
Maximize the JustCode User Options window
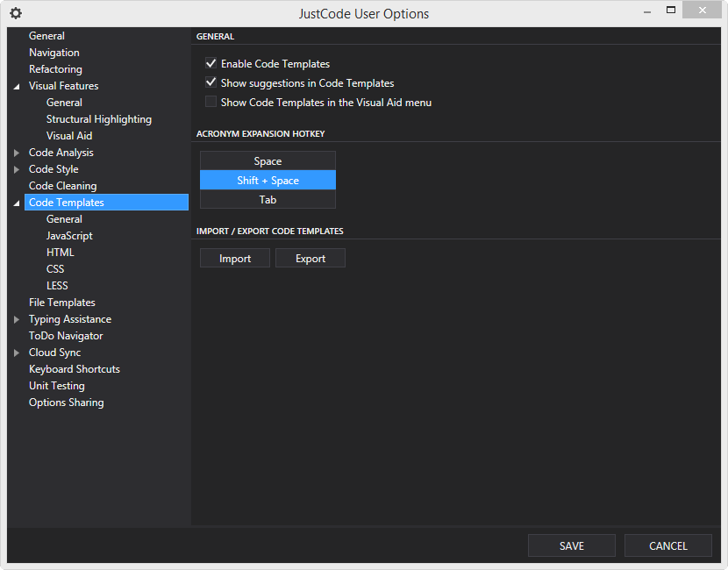tap(671, 10)
